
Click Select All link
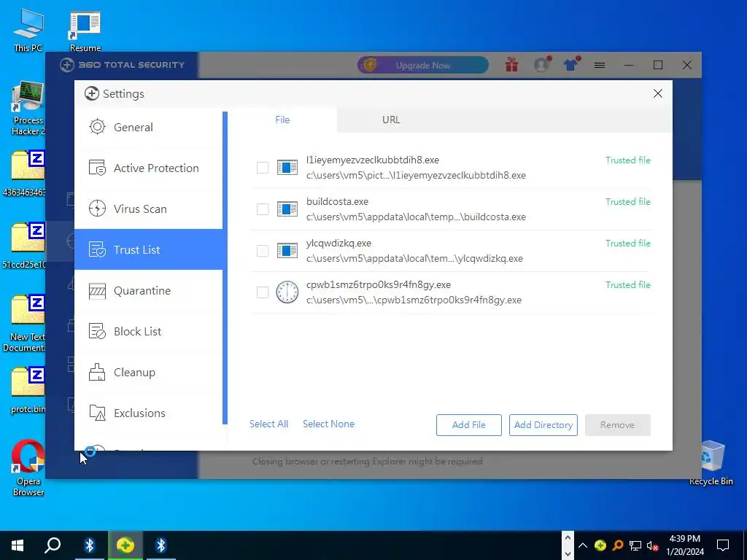click(268, 424)
